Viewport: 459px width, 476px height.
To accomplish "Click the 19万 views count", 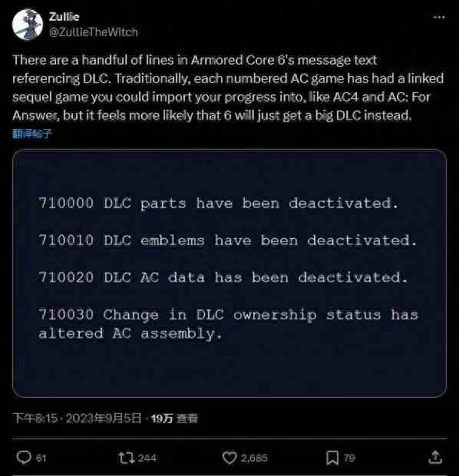I will (174, 418).
